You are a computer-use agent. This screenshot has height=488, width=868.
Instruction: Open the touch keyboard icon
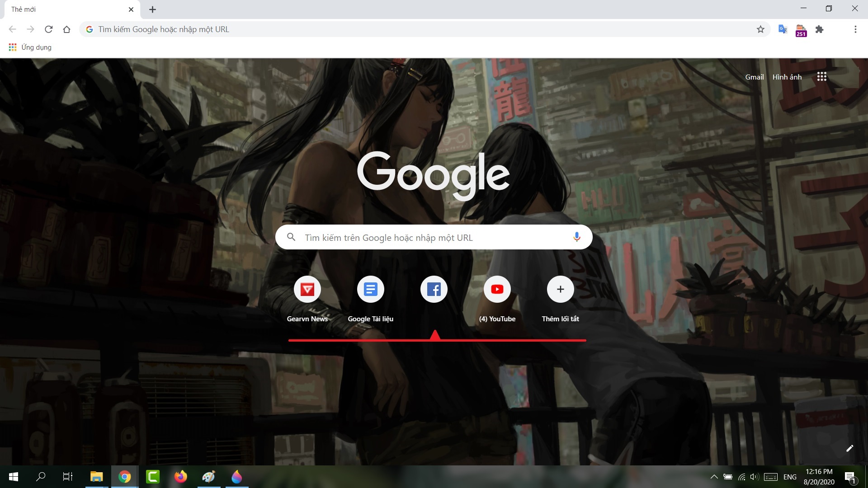click(770, 477)
